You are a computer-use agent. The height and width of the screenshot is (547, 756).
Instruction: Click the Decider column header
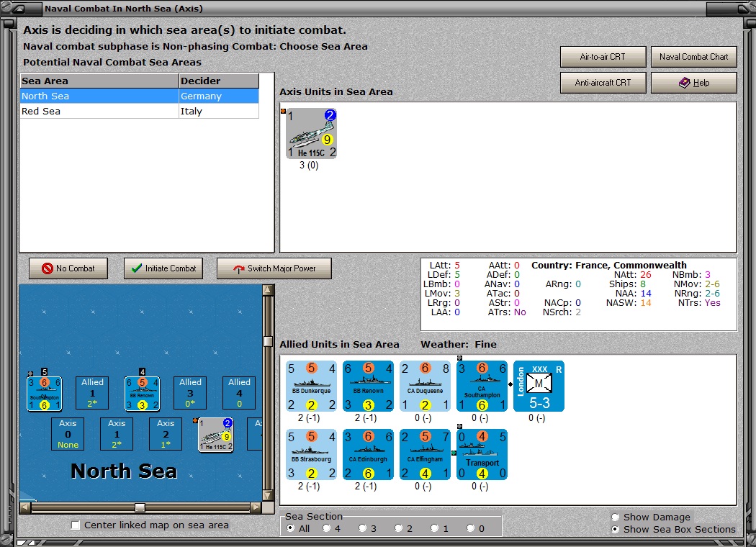click(x=219, y=81)
